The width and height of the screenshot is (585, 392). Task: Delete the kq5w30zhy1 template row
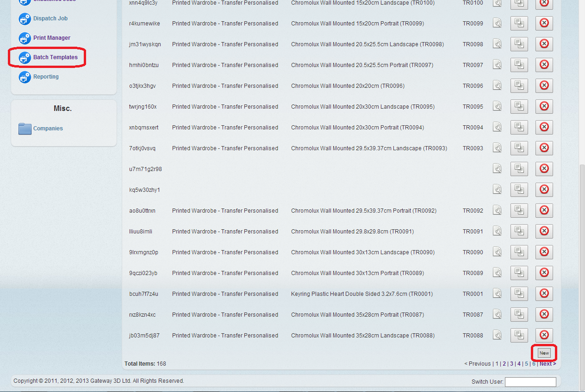tap(544, 190)
